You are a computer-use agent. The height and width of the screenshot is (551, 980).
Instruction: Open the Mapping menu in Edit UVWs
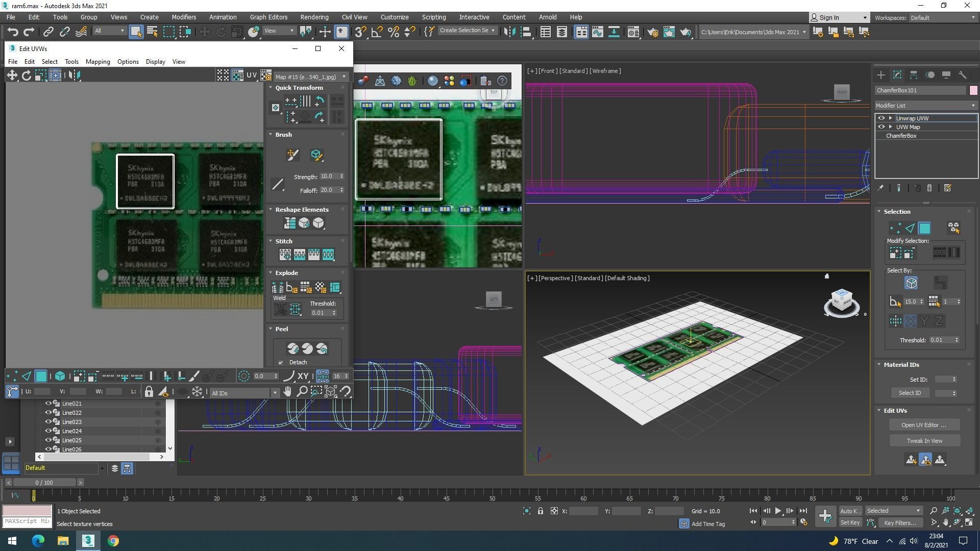tap(97, 62)
